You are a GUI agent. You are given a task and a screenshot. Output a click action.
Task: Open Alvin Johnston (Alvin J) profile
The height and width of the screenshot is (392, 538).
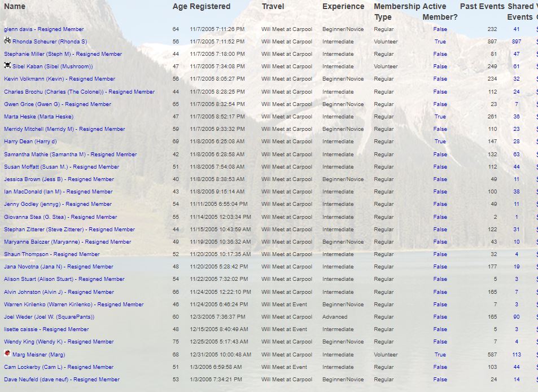point(59,292)
